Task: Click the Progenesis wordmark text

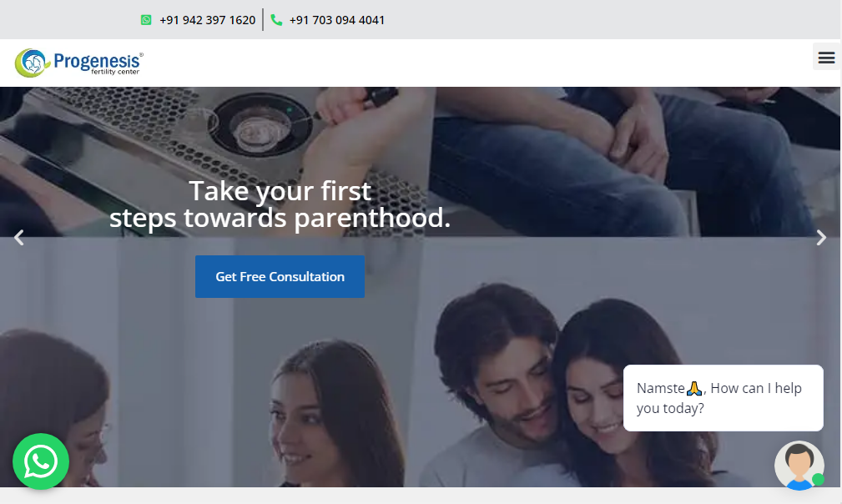Action: click(x=97, y=61)
